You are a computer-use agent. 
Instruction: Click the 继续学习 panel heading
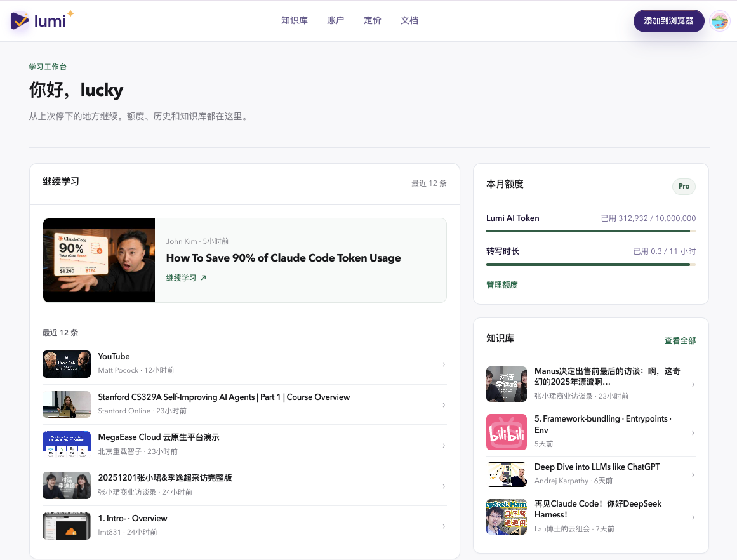[x=61, y=182]
